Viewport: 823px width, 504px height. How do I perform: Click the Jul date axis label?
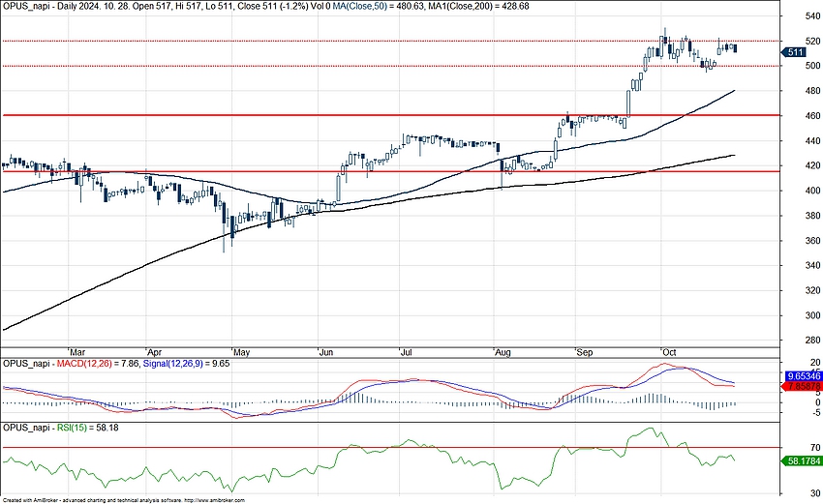(x=407, y=352)
